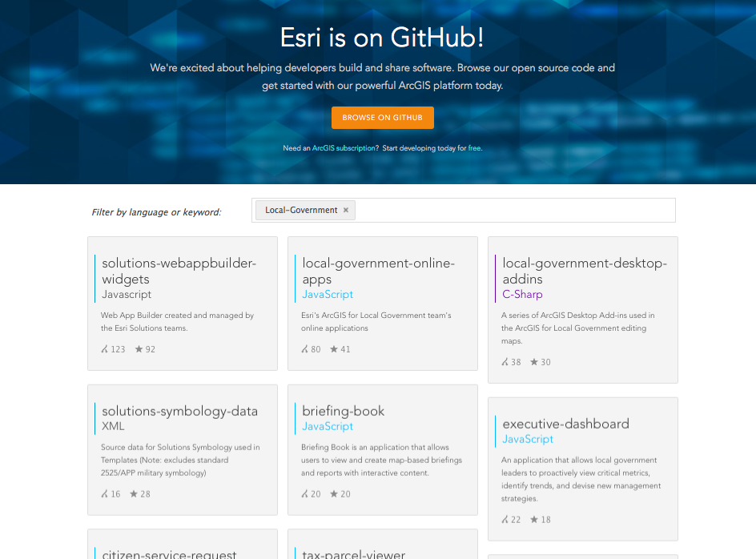Click star icon on solutions-symbology-data card
This screenshot has height=559, width=756.
(134, 494)
